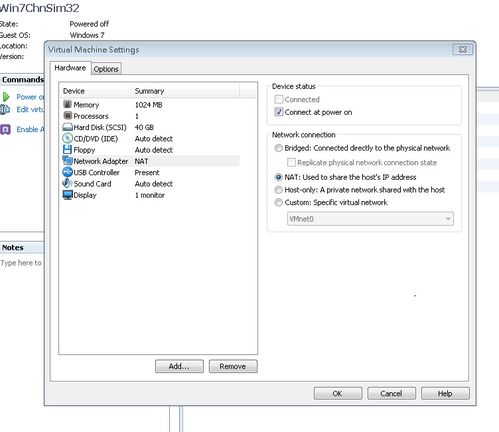Select the Network Adapter icon
The image size is (499, 432).
[68, 161]
